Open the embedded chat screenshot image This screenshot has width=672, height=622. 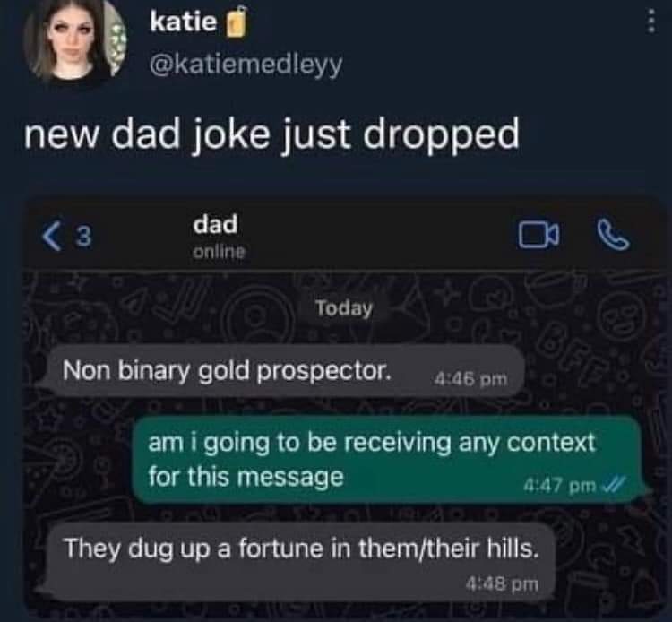(346, 407)
